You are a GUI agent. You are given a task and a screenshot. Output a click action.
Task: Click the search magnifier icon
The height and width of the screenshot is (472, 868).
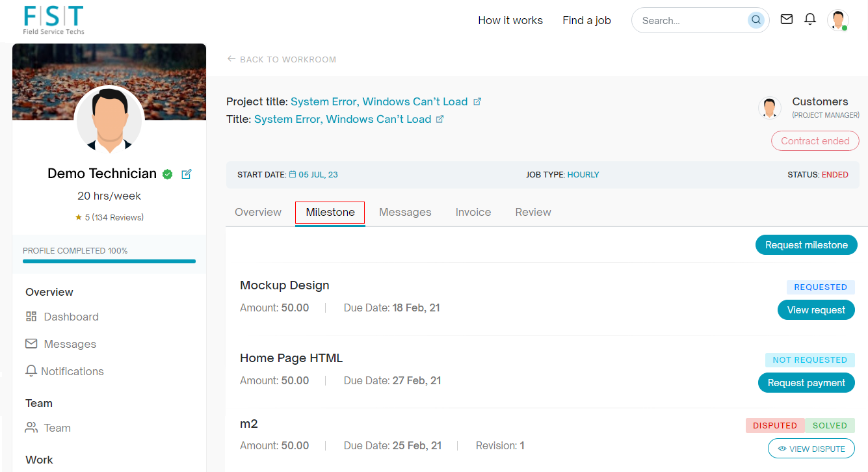(x=756, y=20)
